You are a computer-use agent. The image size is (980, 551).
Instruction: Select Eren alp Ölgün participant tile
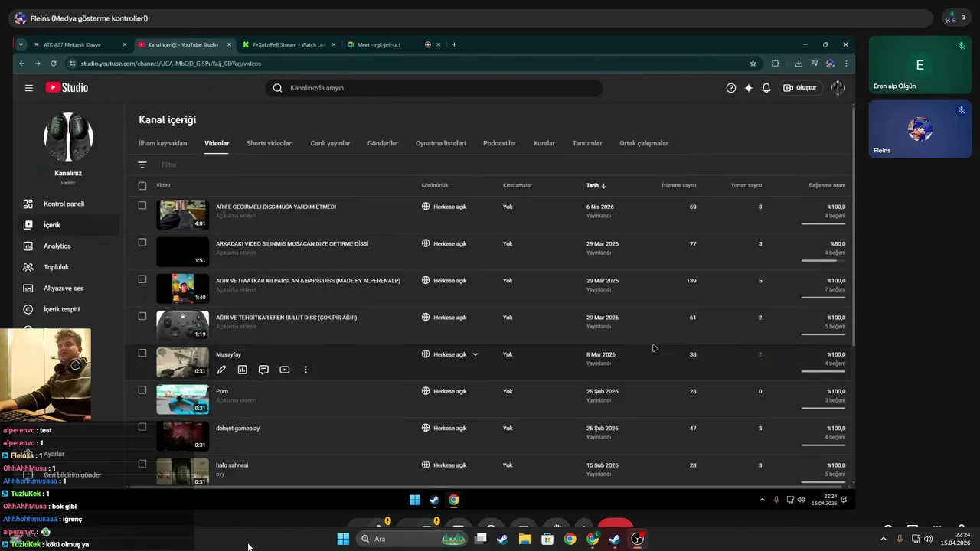click(x=920, y=64)
